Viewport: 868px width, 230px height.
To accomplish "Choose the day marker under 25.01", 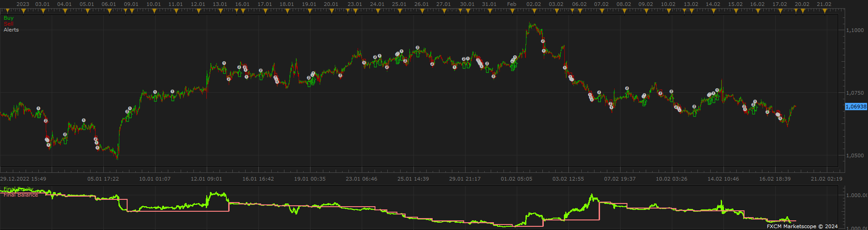I will (x=400, y=11).
